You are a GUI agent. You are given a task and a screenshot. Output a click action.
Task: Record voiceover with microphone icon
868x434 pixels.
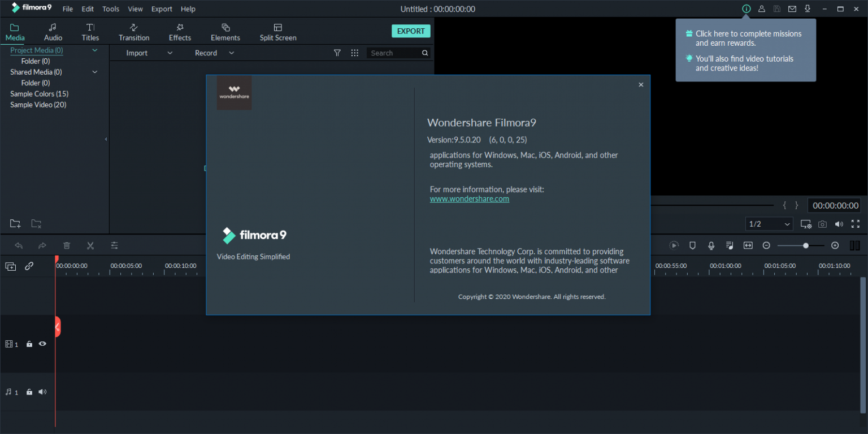coord(711,245)
